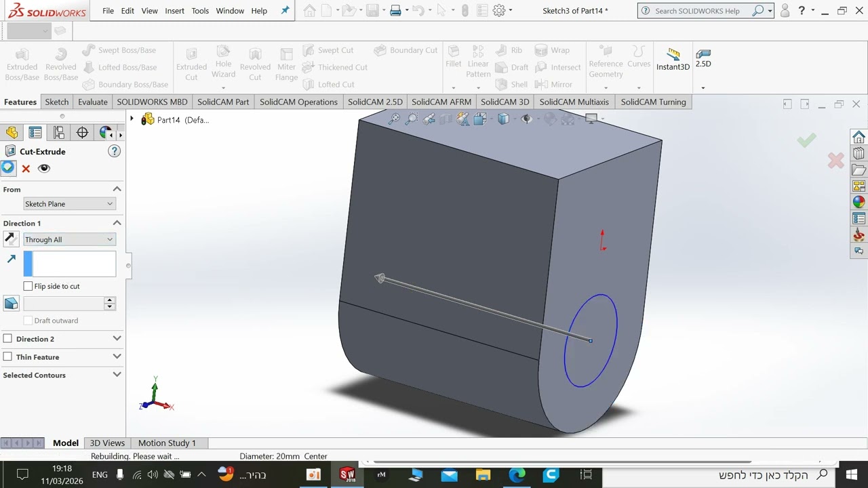Click the green checkmark to confirm in viewport

coord(806,140)
